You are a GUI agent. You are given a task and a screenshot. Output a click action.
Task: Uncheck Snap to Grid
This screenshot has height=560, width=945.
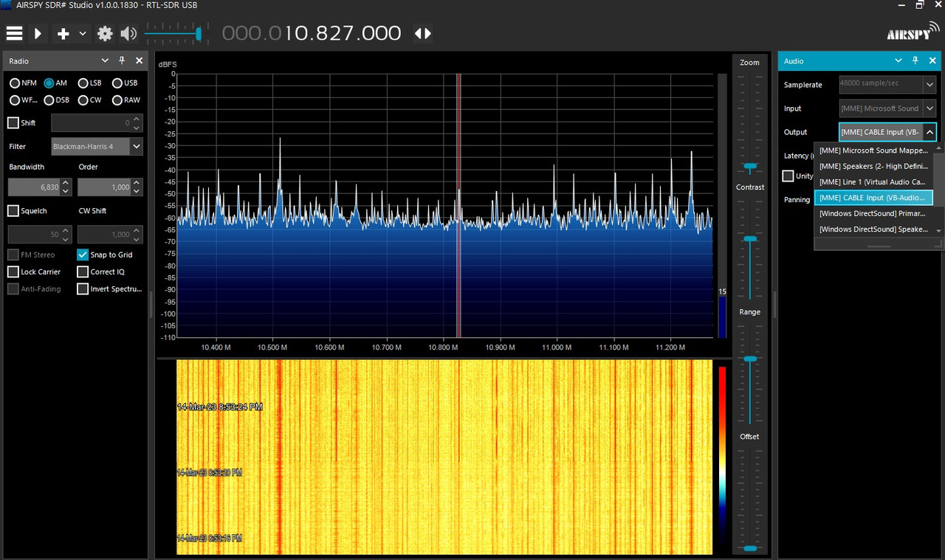(83, 255)
